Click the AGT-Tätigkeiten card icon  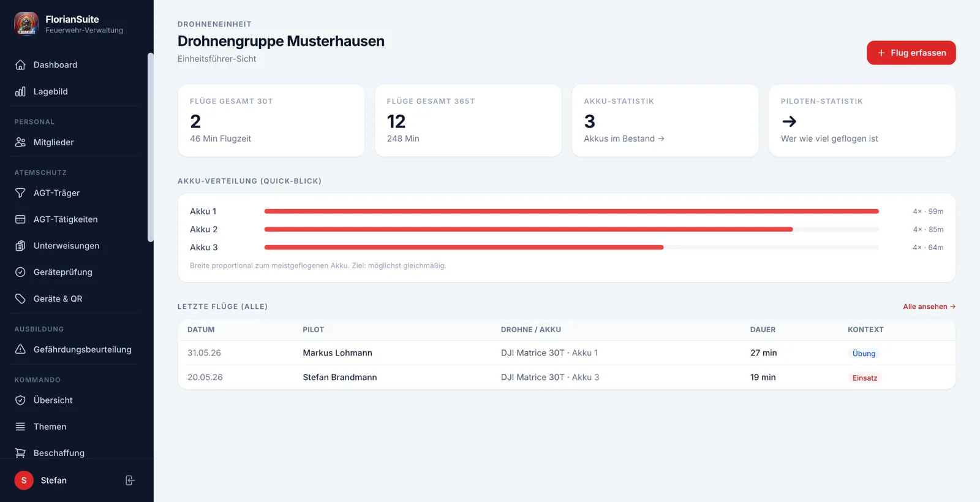coord(20,219)
